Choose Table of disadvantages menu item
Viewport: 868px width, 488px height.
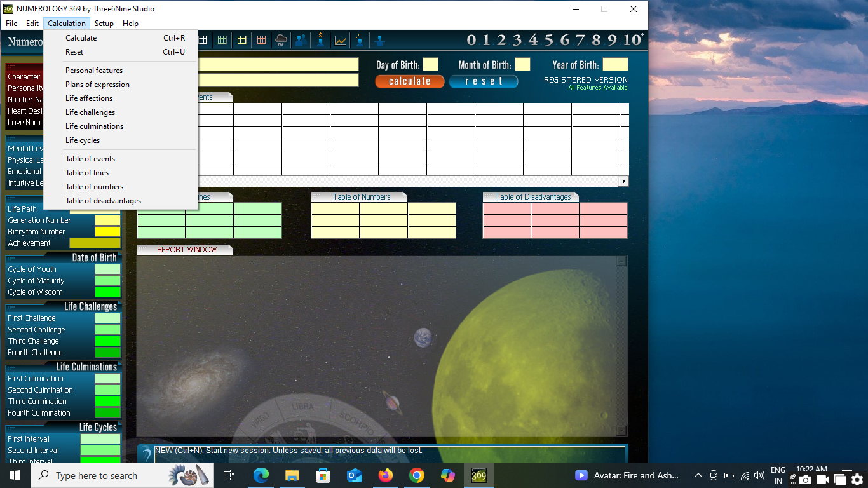tap(103, 201)
